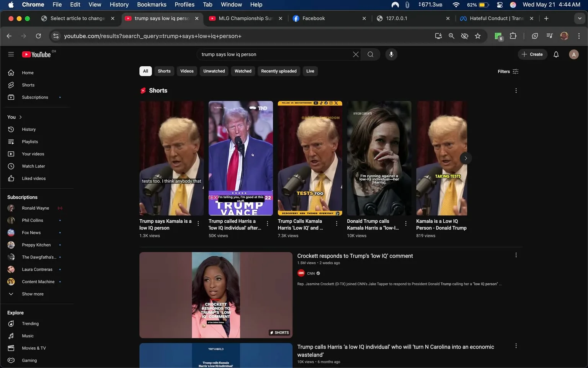This screenshot has width=588, height=368.
Task: Enable the Live results filter
Action: click(310, 71)
